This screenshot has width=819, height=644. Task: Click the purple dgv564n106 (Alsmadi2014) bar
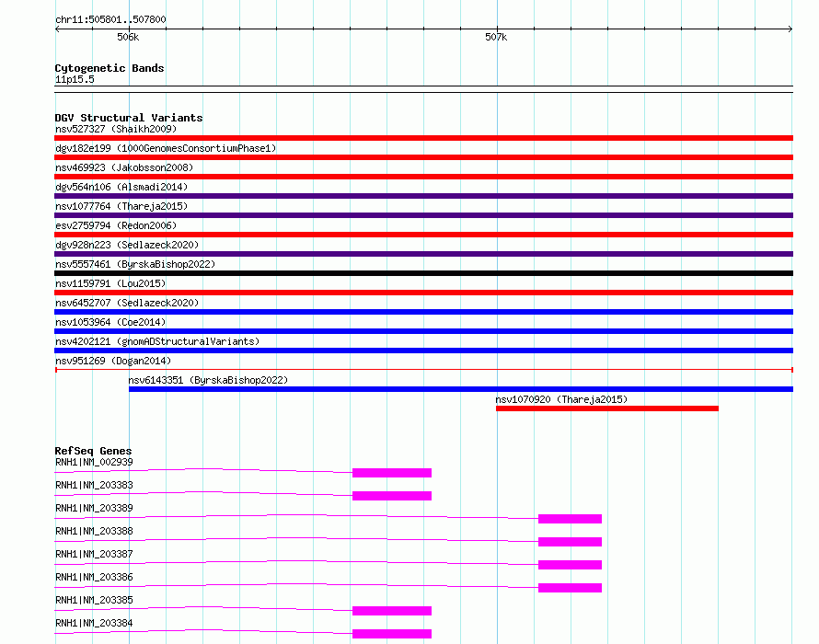pyautogui.click(x=423, y=196)
